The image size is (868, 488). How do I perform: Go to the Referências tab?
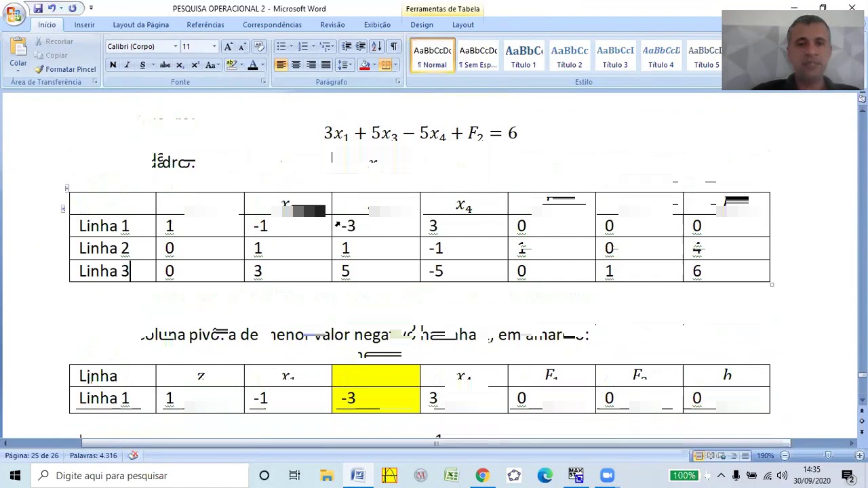point(205,25)
